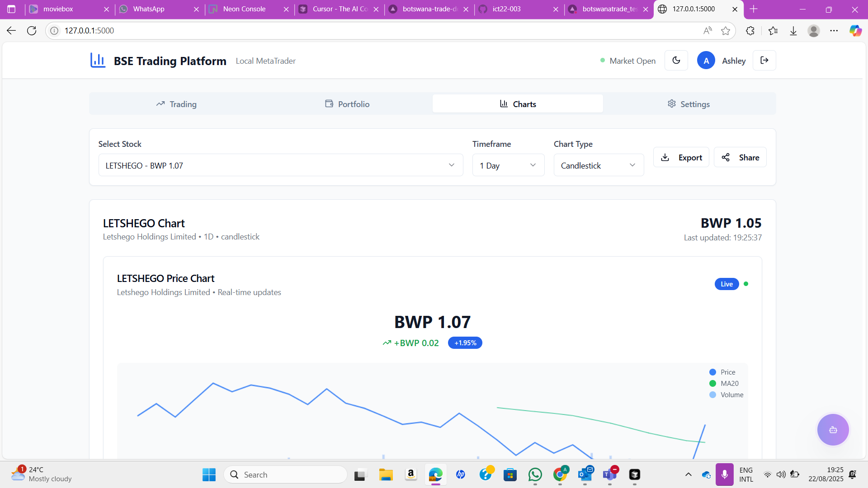Click Ashley's user avatar
Viewport: 868px width, 488px height.
[x=706, y=61]
